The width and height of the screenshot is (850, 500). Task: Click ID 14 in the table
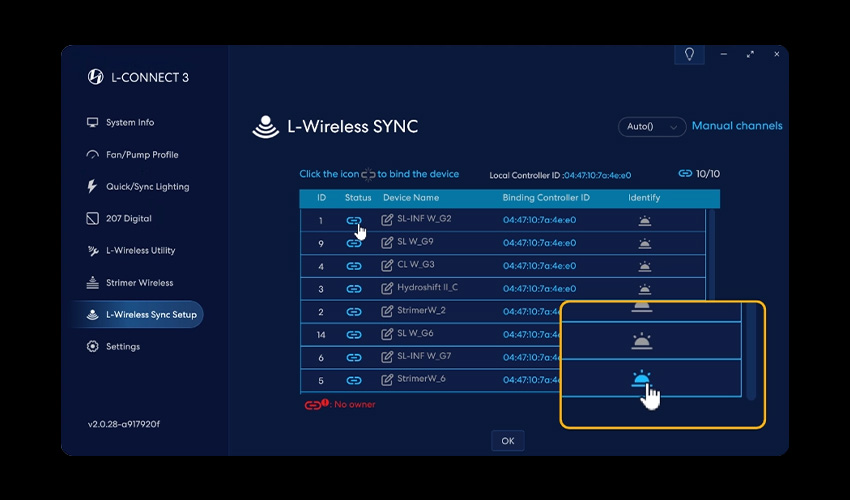click(x=321, y=335)
